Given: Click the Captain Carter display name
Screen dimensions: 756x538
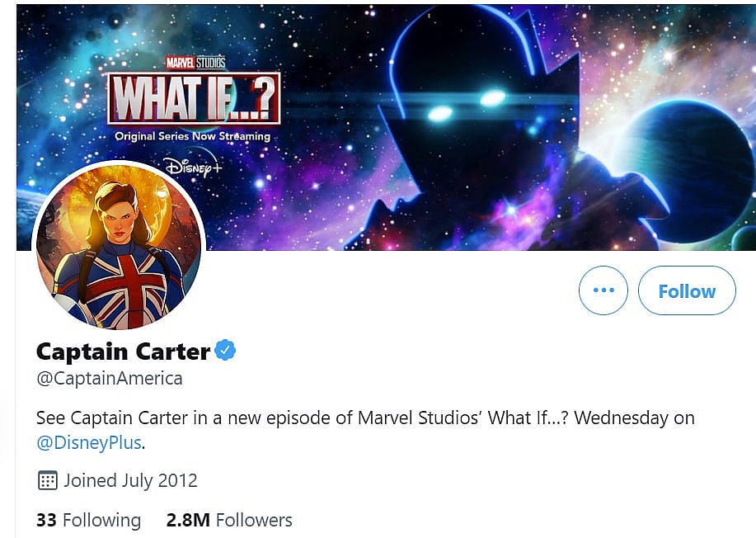Looking at the screenshot, I should point(123,352).
